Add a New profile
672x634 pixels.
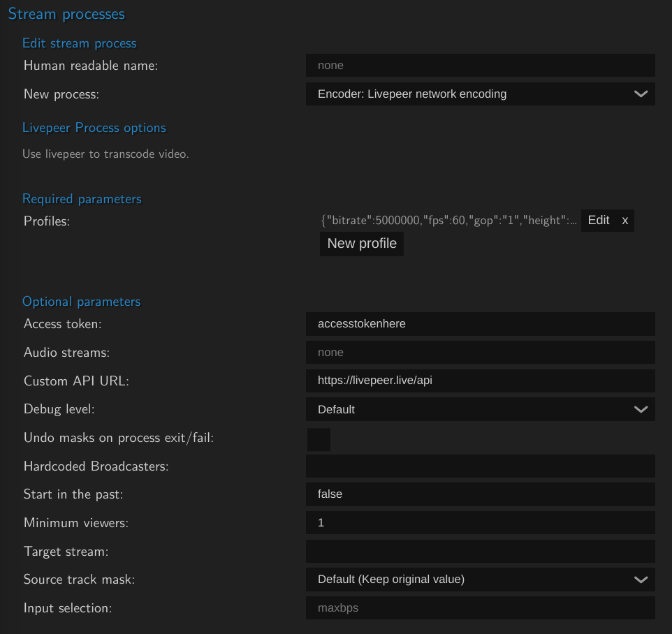[361, 244]
